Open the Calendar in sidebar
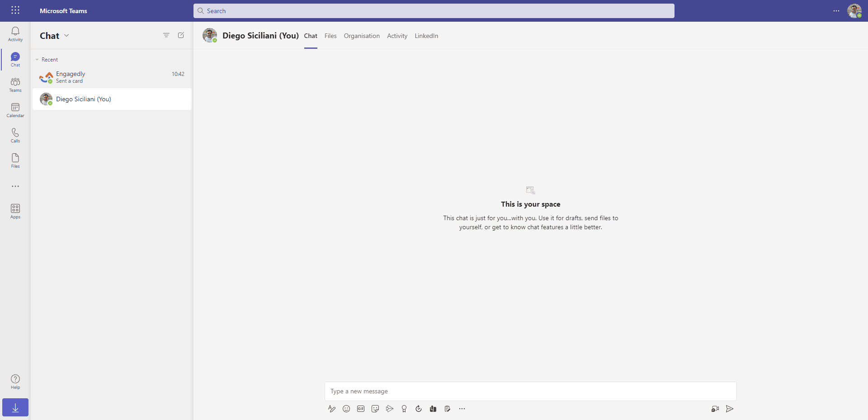The height and width of the screenshot is (420, 868). tap(15, 110)
